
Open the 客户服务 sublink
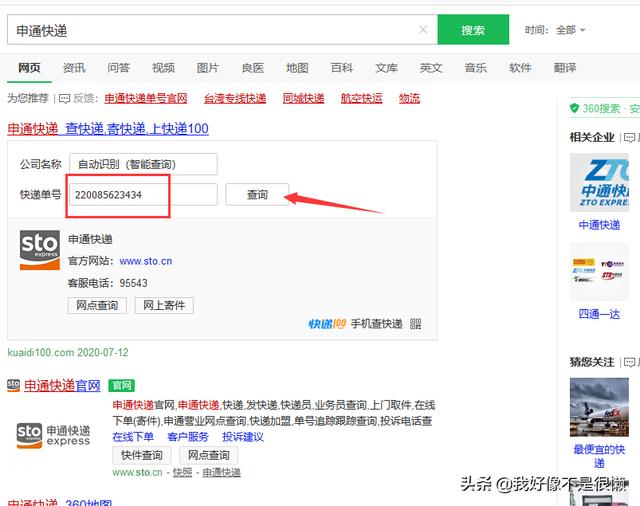point(188,437)
